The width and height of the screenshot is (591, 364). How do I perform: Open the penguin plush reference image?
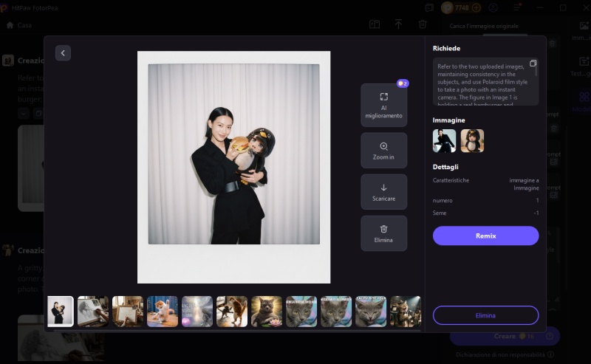tap(472, 140)
